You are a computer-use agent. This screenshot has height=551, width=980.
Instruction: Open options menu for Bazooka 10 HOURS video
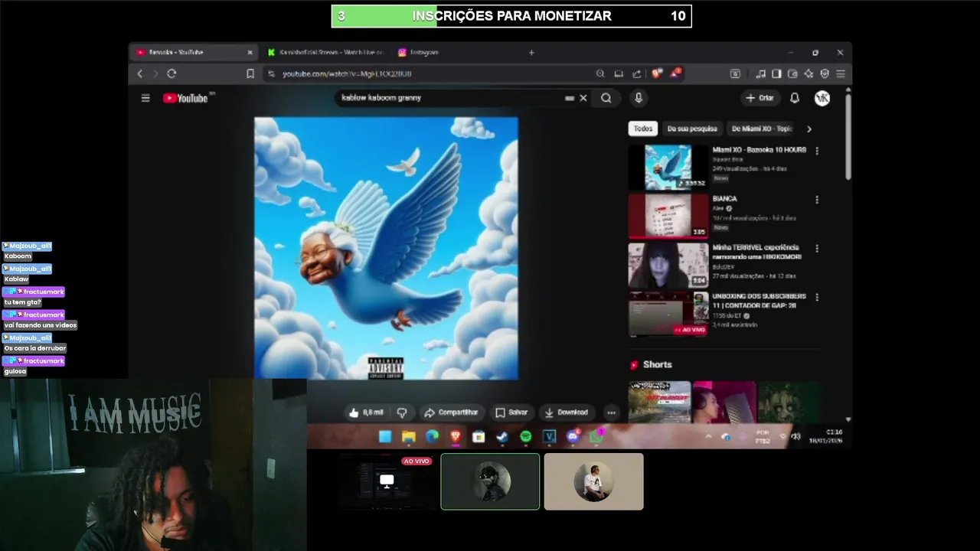[x=817, y=151]
